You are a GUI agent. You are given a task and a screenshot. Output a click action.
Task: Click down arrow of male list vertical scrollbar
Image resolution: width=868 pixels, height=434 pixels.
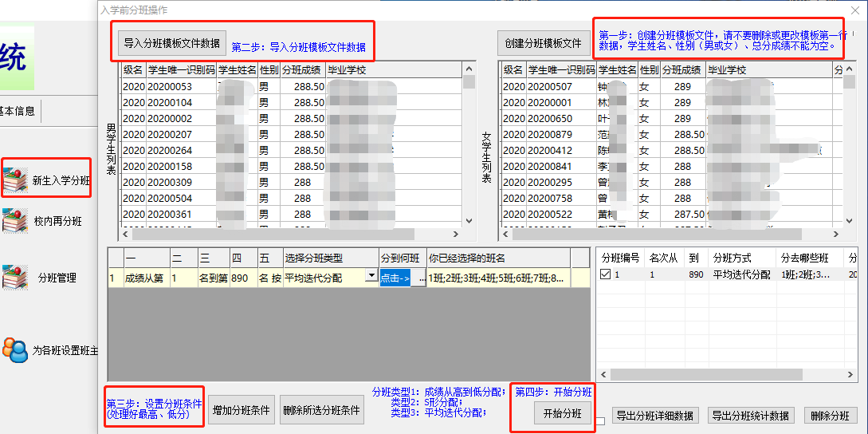click(x=469, y=220)
